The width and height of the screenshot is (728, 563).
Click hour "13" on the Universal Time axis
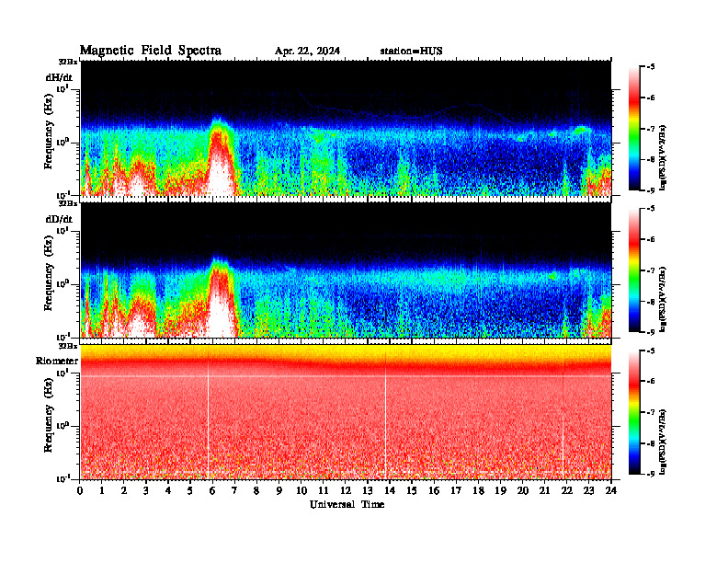point(368,490)
